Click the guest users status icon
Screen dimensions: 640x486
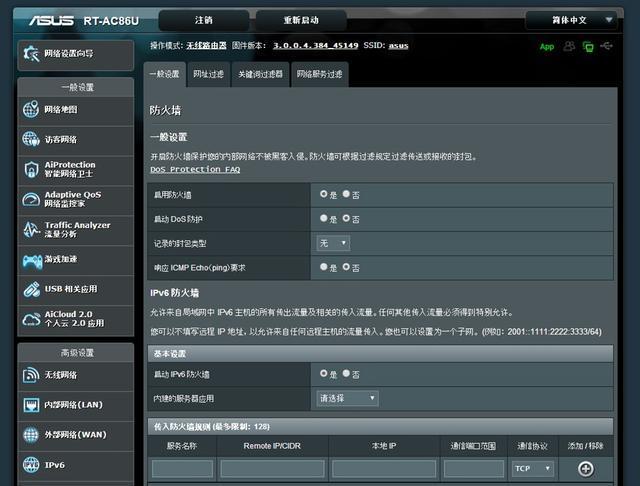click(569, 46)
